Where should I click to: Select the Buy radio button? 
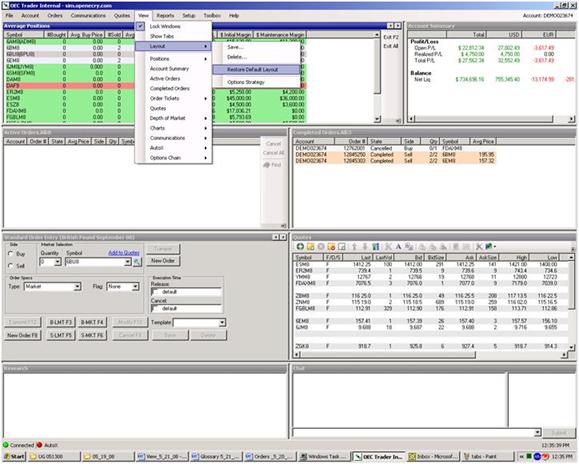coord(11,254)
